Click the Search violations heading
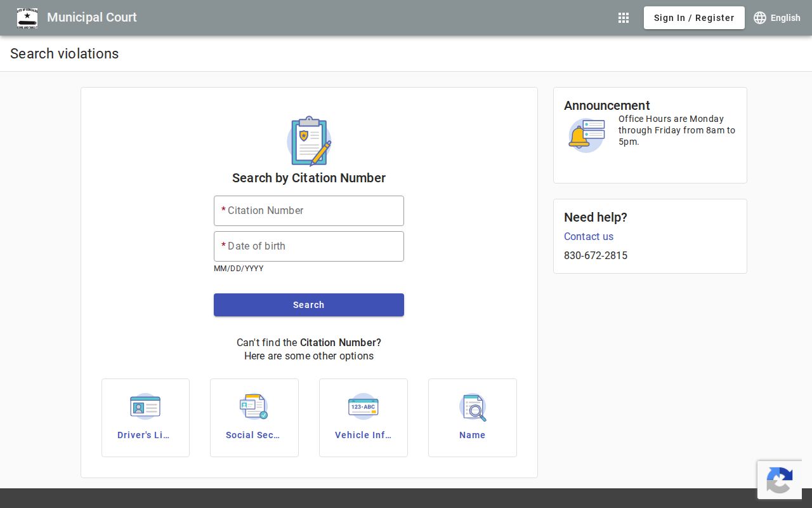 coord(65,53)
